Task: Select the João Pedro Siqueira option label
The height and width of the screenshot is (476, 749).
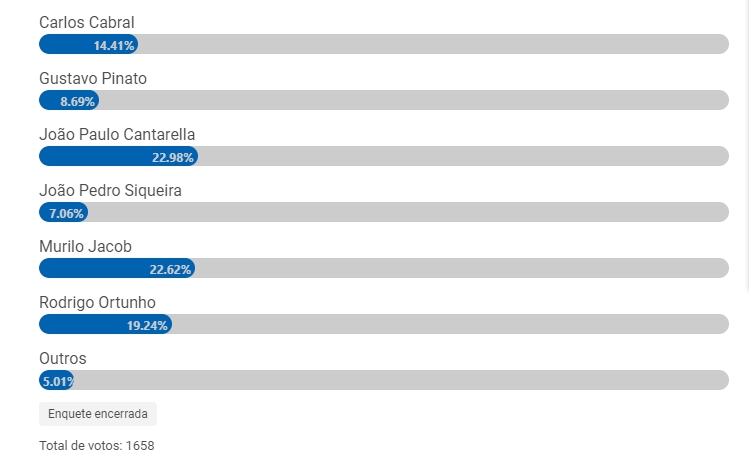Action: (110, 190)
